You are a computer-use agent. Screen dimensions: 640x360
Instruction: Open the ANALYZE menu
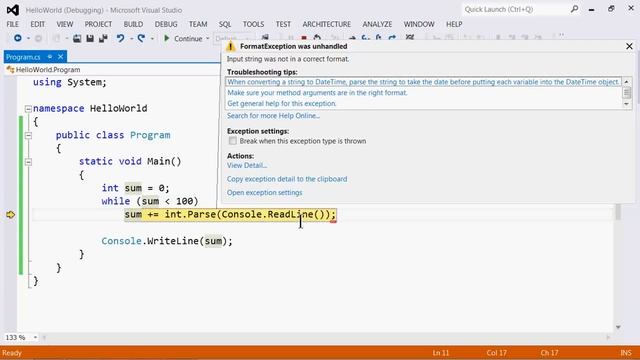click(x=377, y=24)
